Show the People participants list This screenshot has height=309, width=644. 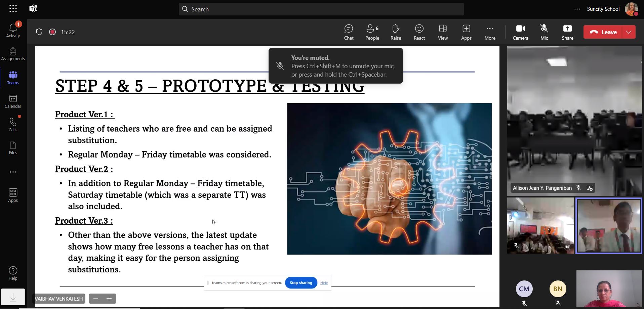[x=372, y=32]
